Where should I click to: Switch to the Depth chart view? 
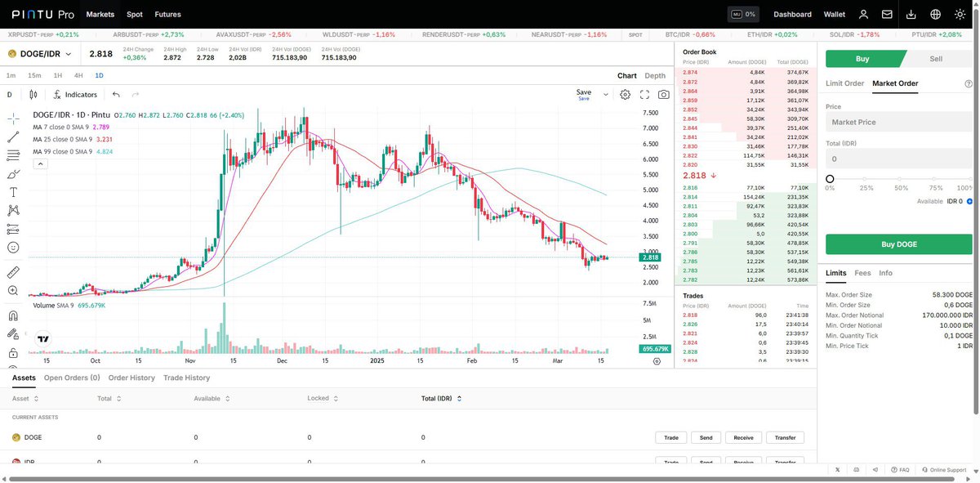click(x=655, y=75)
